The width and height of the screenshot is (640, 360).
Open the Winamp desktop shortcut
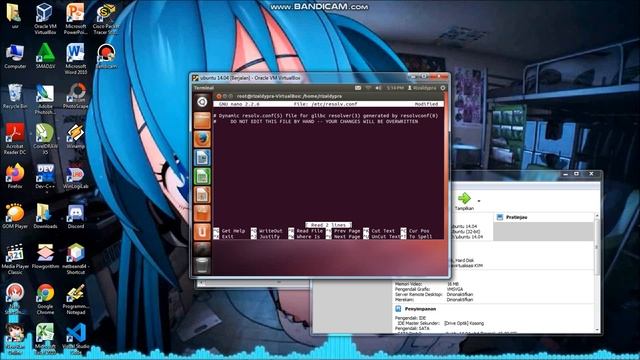(x=76, y=136)
